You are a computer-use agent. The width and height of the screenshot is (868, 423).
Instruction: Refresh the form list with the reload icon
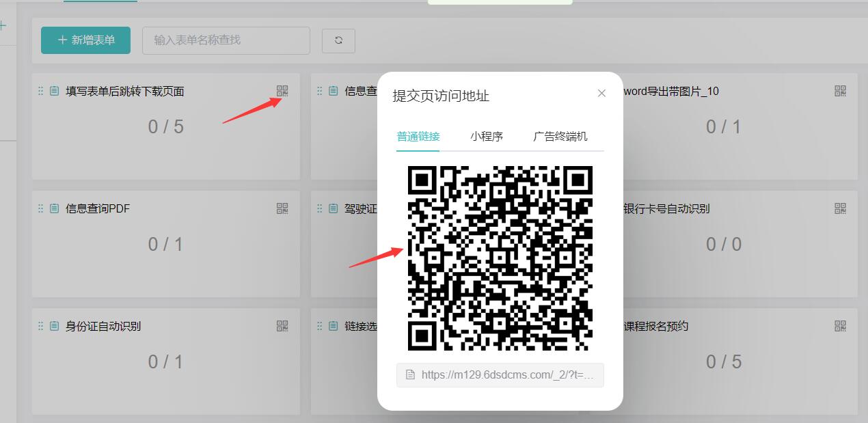coord(338,40)
